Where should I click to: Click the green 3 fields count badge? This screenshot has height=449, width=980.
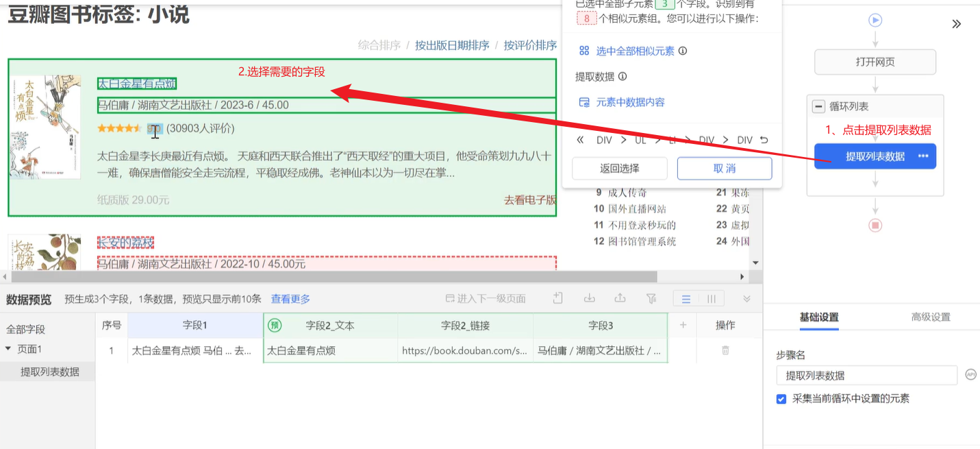[x=664, y=3]
